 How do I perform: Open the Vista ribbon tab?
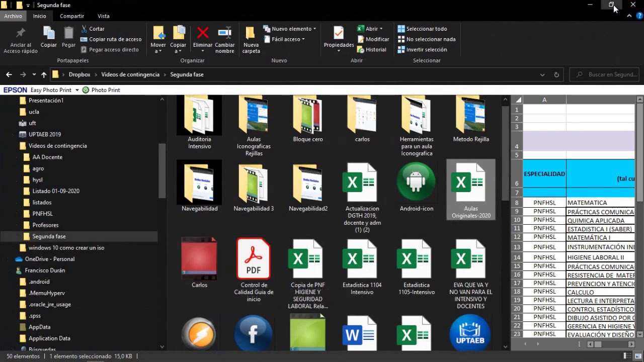point(103,16)
